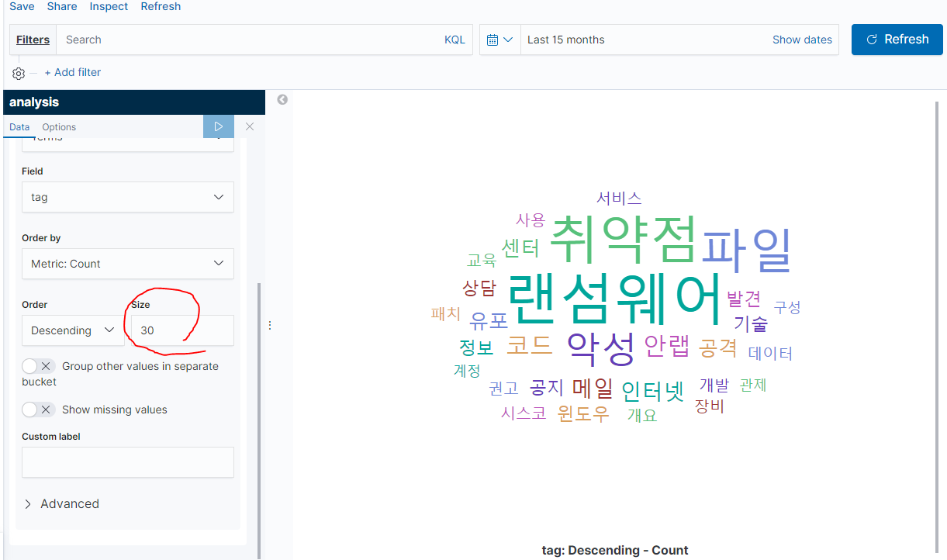This screenshot has width=947, height=560.
Task: Click the word 안랩 in the tag cloud
Action: pyautogui.click(x=667, y=347)
